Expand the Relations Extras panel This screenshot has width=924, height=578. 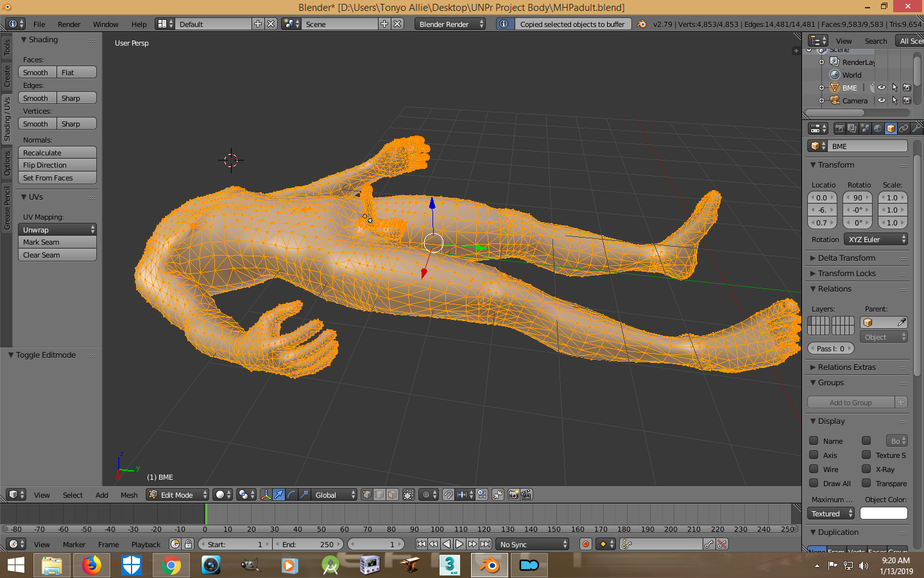846,367
